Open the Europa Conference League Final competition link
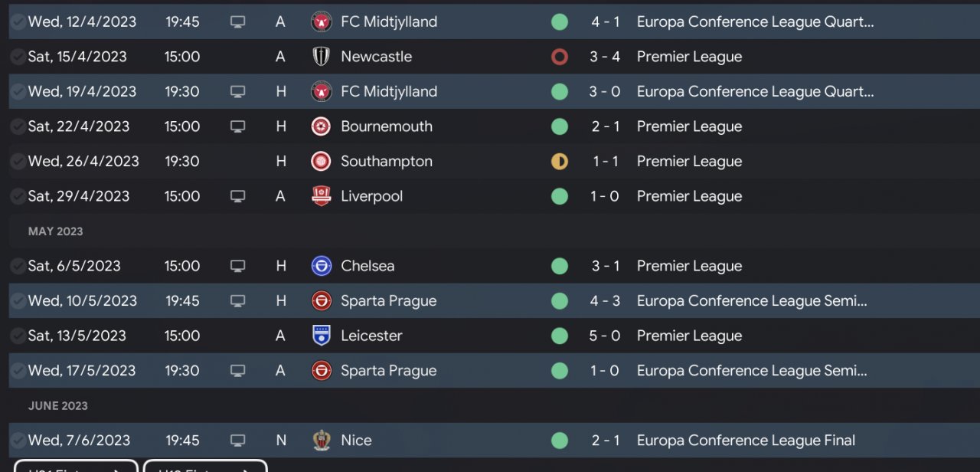 click(746, 441)
